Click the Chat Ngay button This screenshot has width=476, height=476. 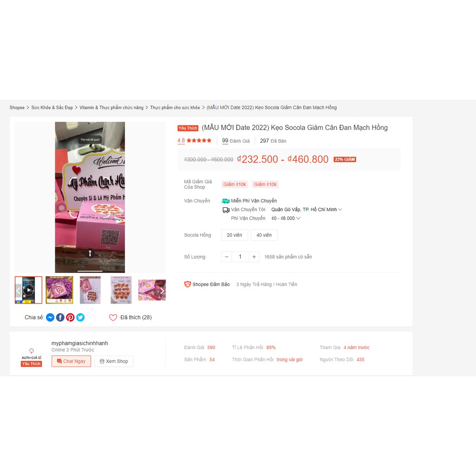coord(71,361)
